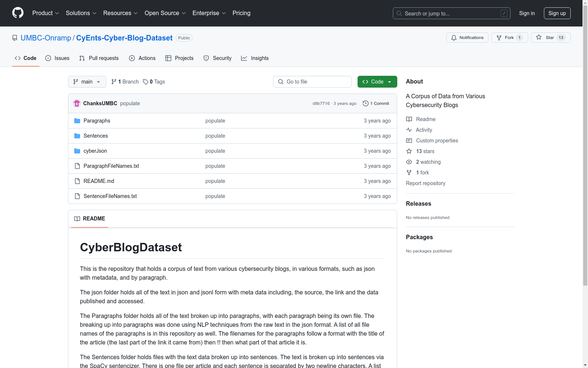Open the cyberJson folder
This screenshot has width=588, height=368.
(95, 151)
